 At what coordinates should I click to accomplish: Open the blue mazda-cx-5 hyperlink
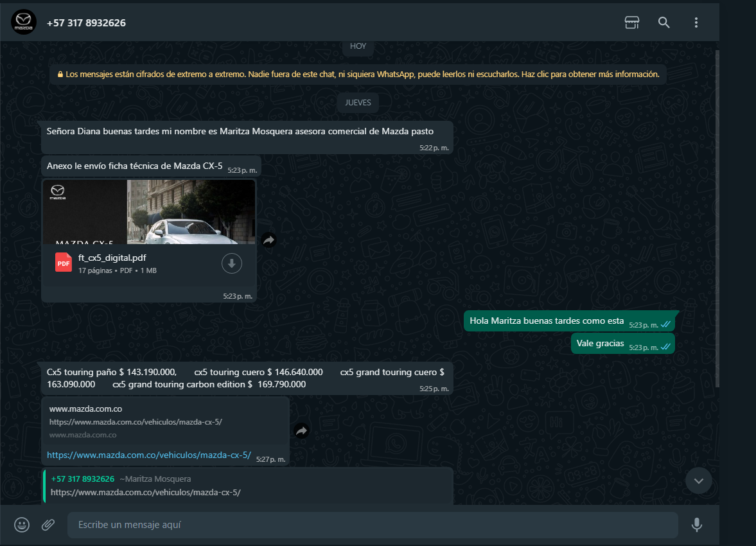coord(149,455)
